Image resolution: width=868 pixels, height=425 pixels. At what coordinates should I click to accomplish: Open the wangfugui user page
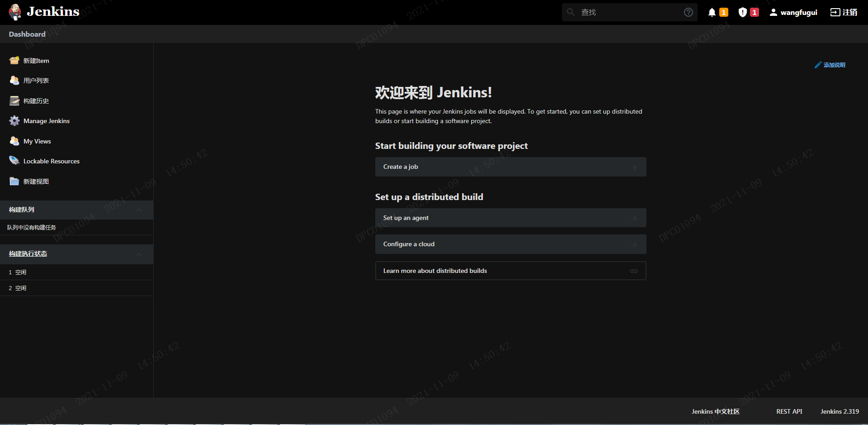coord(799,12)
